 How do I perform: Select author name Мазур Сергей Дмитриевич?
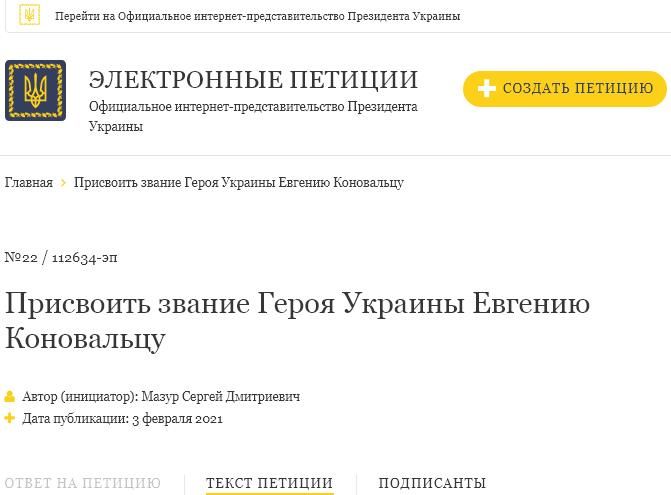221,397
